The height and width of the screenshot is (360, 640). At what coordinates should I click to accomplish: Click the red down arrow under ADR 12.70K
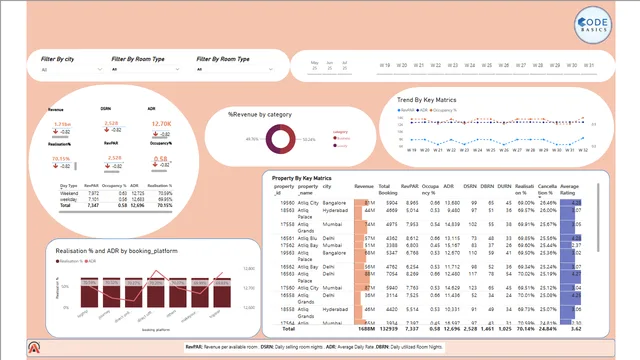pos(156,133)
